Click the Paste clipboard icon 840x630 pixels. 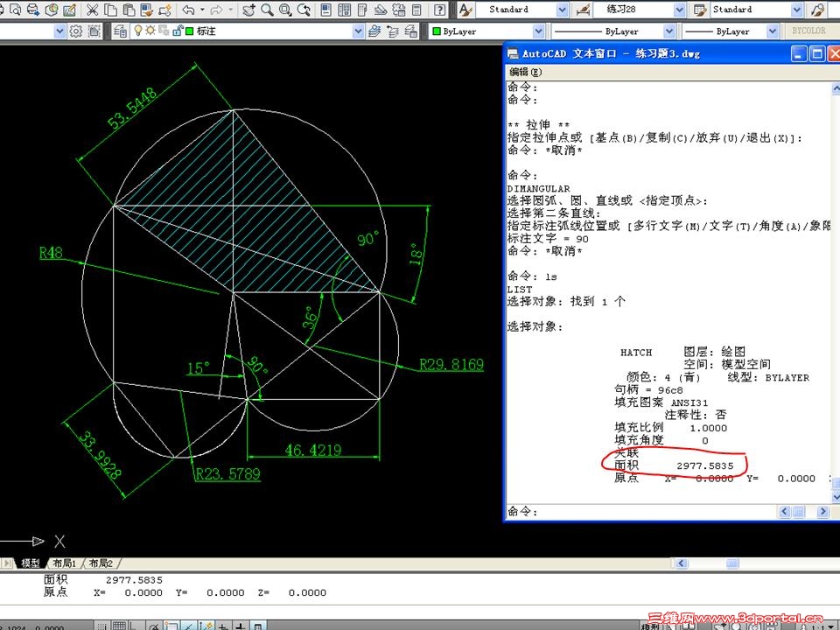click(129, 9)
